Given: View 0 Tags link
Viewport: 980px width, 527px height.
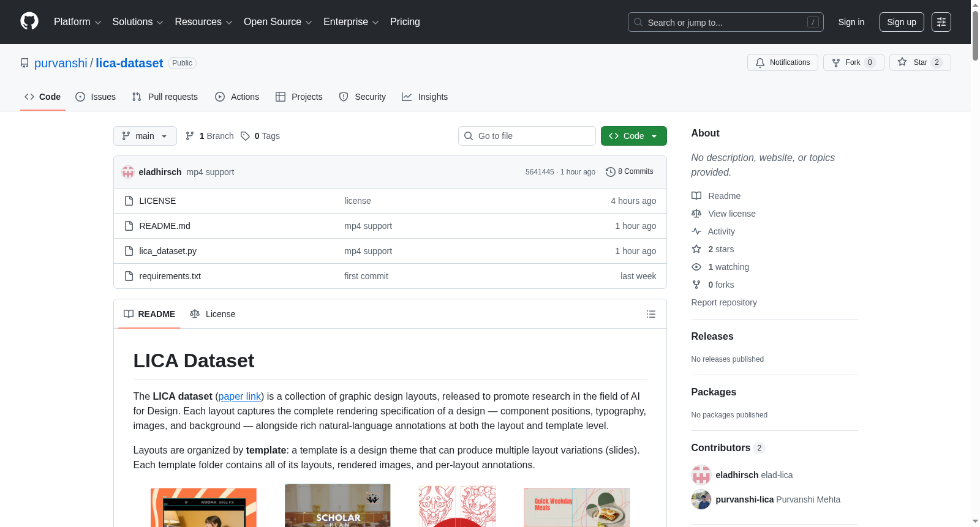Looking at the screenshot, I should [260, 136].
